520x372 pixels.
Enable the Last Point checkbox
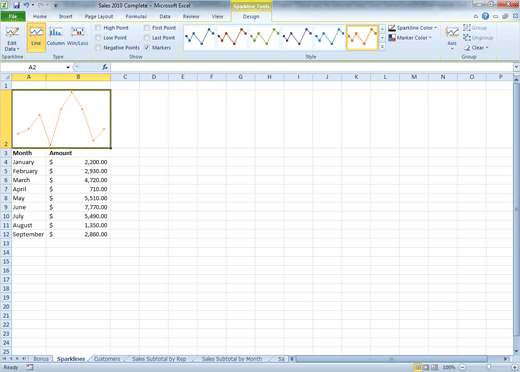point(147,38)
